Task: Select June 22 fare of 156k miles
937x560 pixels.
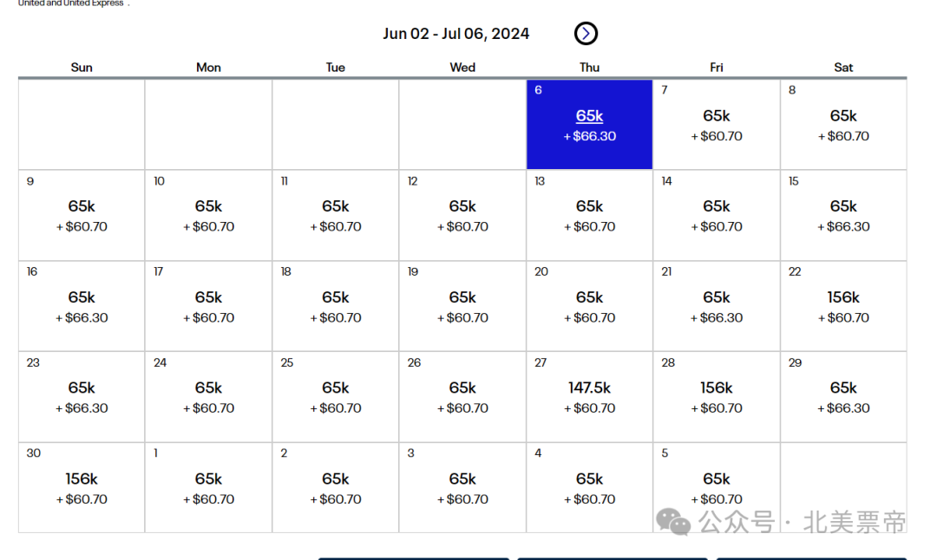Action: point(843,306)
